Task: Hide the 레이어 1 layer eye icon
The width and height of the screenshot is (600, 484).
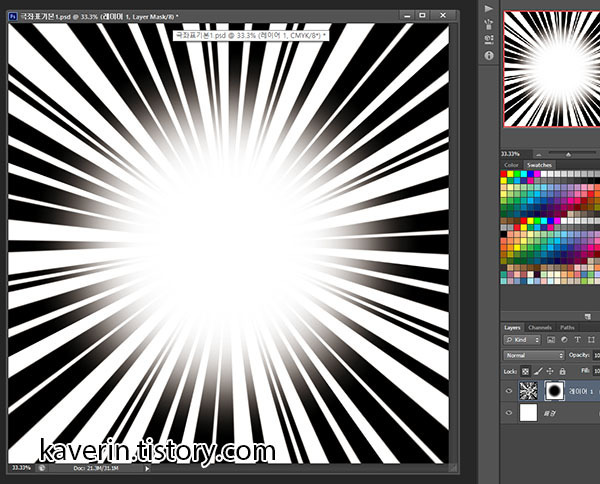Action: (x=509, y=391)
